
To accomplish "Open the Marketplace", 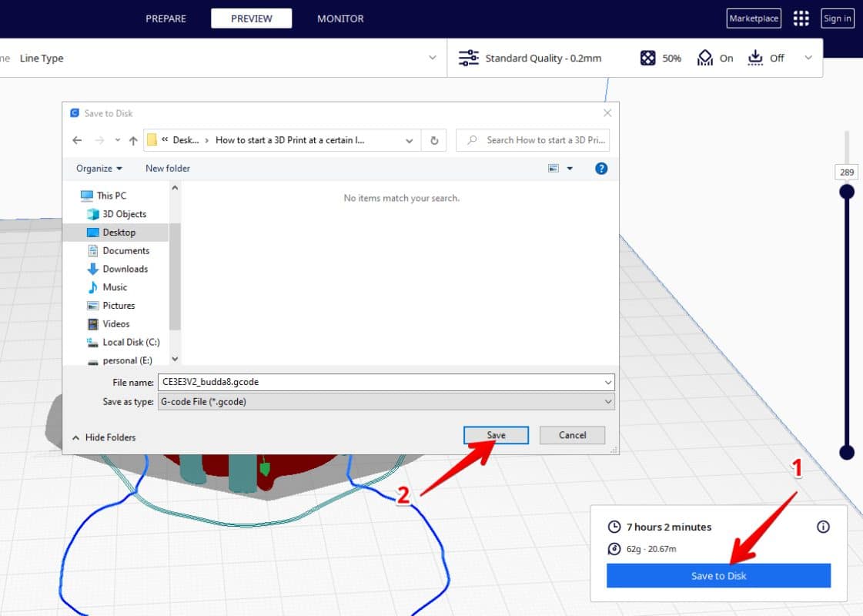I will coord(753,18).
